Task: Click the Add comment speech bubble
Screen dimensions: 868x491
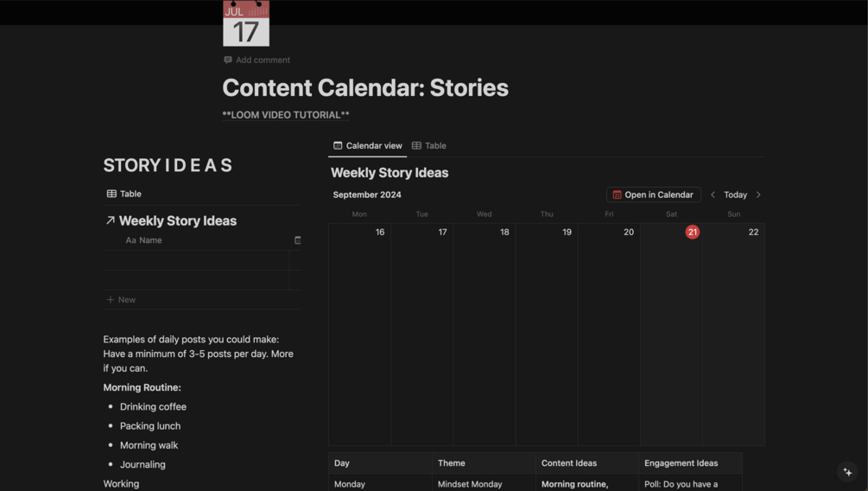Action: point(228,60)
